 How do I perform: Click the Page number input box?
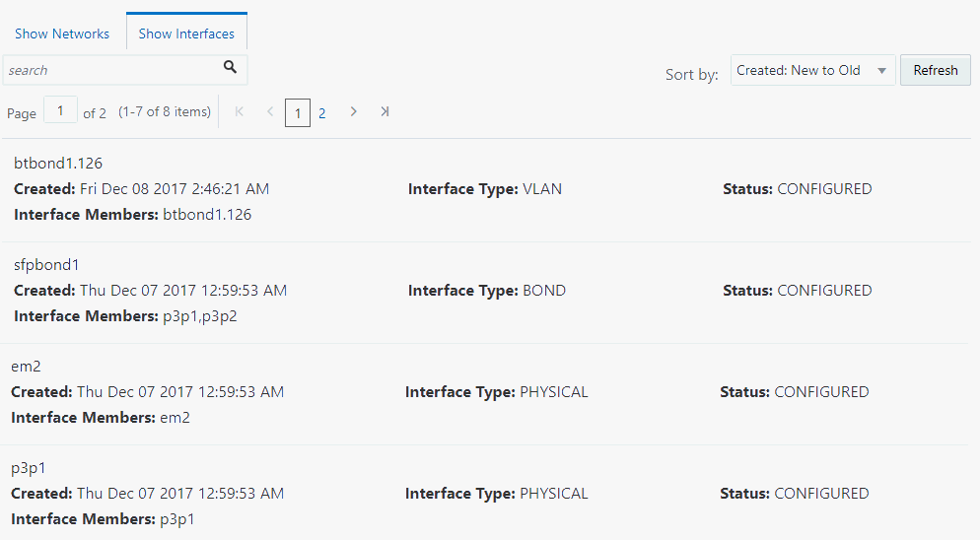click(x=60, y=111)
